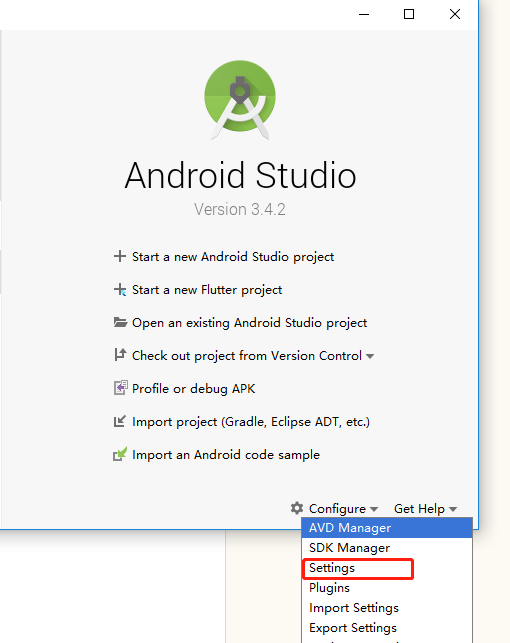Click the Android Studio compass logo
The image size is (510, 643).
coord(240,99)
